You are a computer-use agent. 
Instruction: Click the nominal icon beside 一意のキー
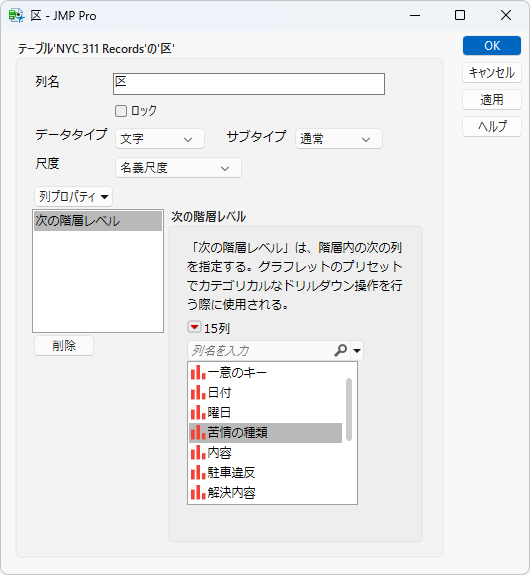198,373
